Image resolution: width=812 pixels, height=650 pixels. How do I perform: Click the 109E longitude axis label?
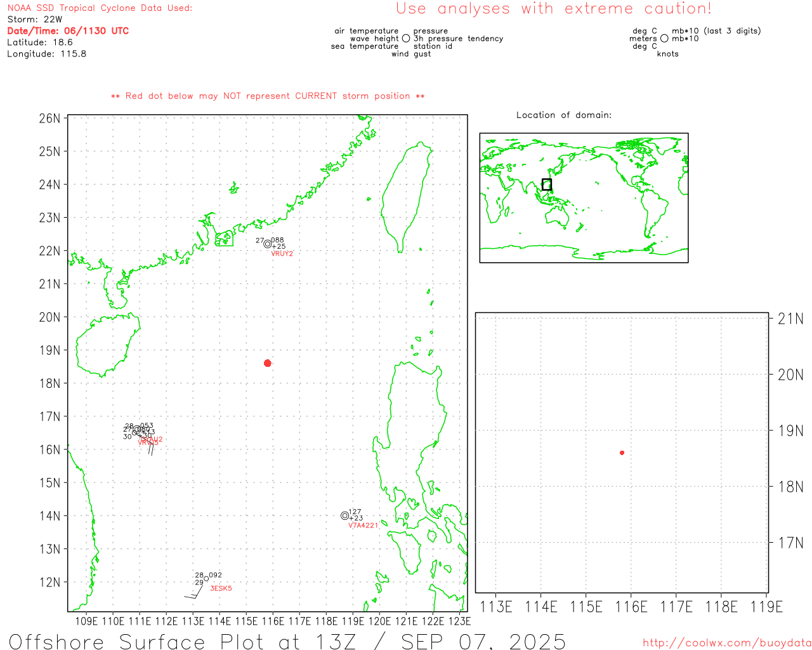(x=87, y=621)
